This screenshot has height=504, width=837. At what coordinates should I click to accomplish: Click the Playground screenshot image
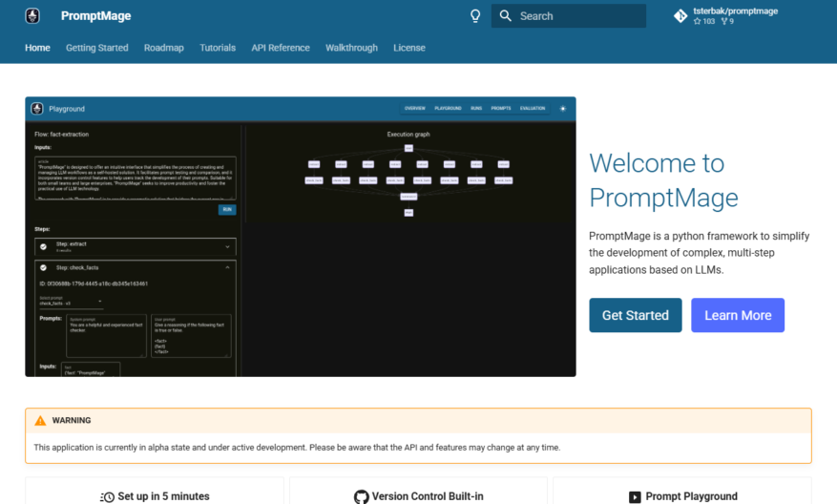coord(301,237)
